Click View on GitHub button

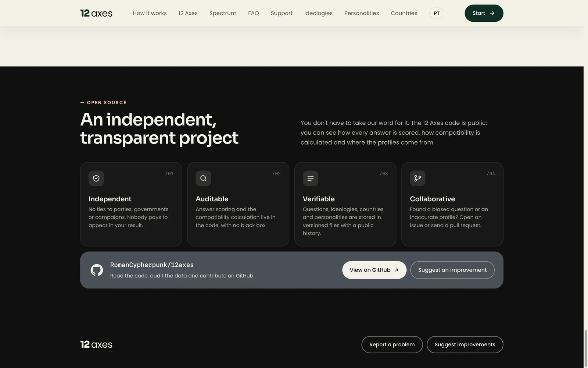374,270
